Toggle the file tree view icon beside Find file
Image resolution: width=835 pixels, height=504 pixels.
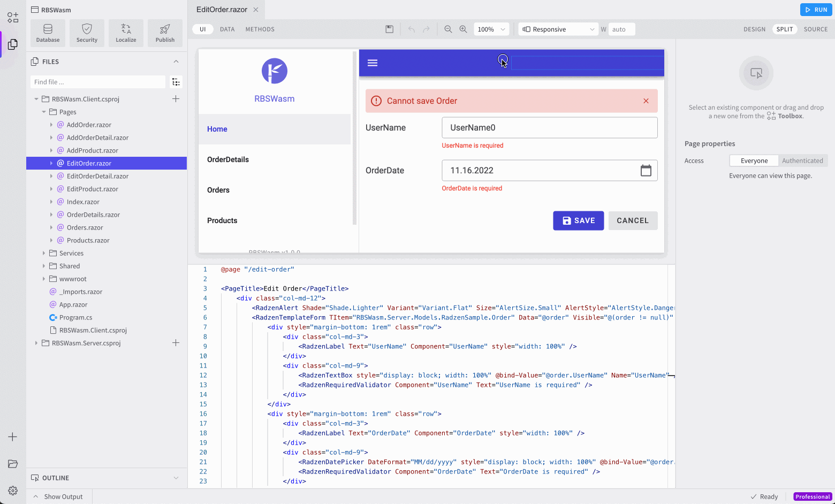pyautogui.click(x=176, y=82)
